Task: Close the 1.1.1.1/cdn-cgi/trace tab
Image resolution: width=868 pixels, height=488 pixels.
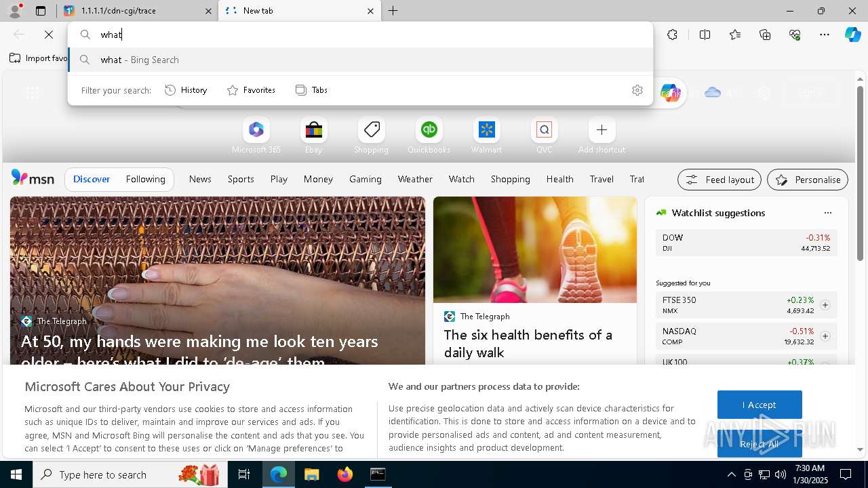Action: (208, 11)
